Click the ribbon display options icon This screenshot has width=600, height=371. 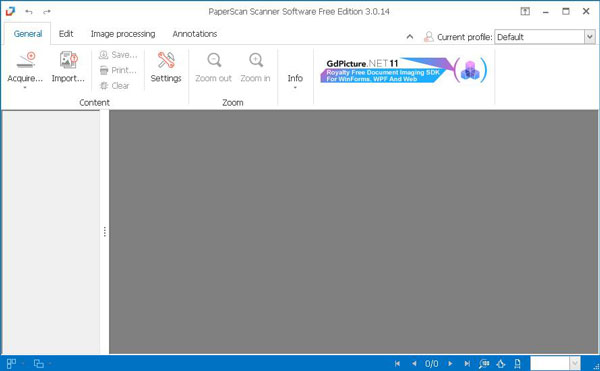pyautogui.click(x=525, y=11)
